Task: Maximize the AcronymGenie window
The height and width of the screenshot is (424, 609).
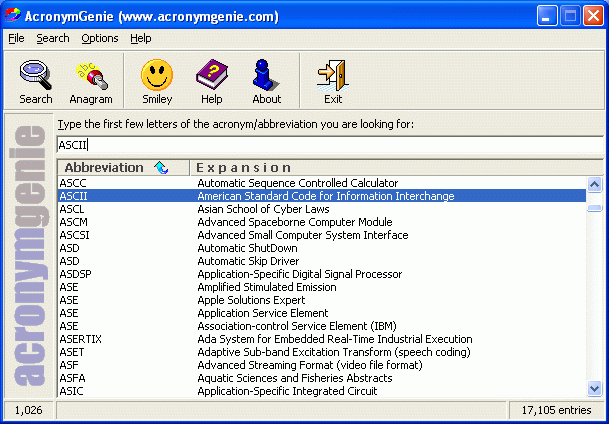Action: [x=570, y=17]
